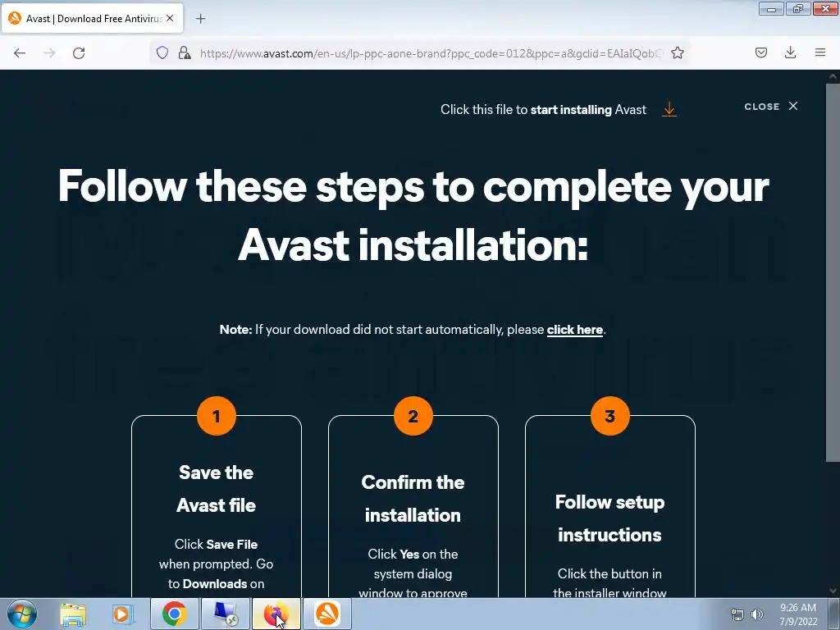Open the network status tray icon
This screenshot has width=840, height=630.
click(737, 614)
